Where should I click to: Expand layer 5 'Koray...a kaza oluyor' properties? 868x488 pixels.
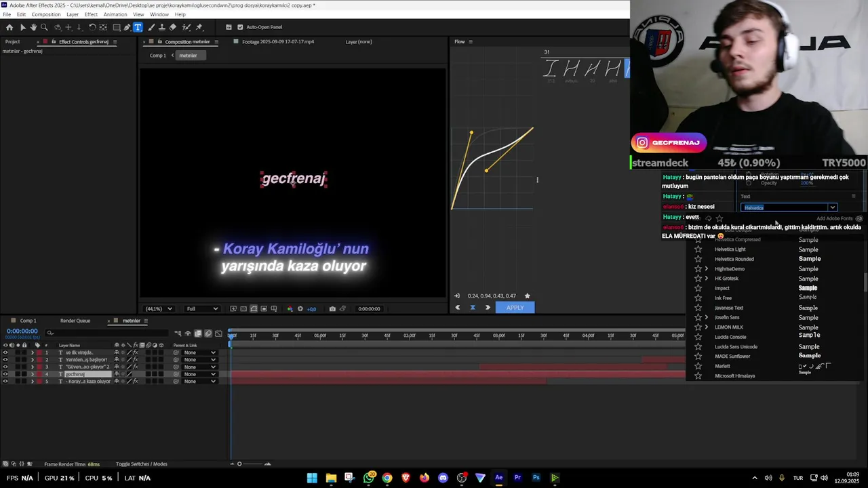click(x=32, y=382)
